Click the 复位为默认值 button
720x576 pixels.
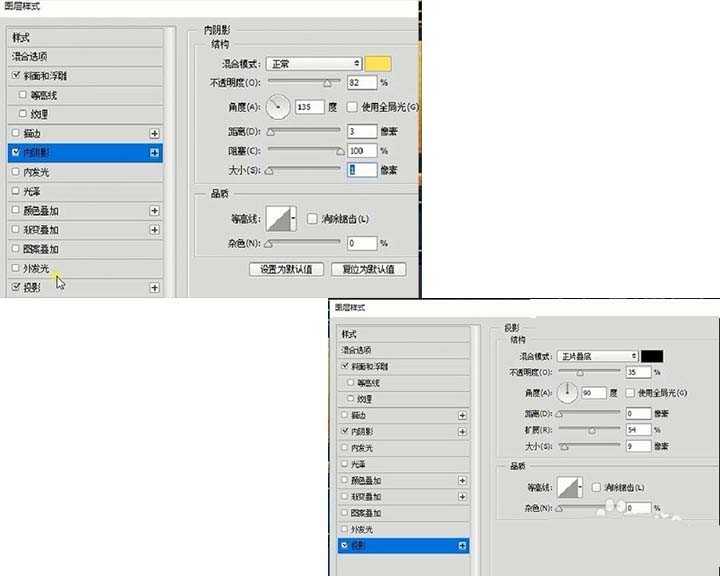click(x=368, y=269)
